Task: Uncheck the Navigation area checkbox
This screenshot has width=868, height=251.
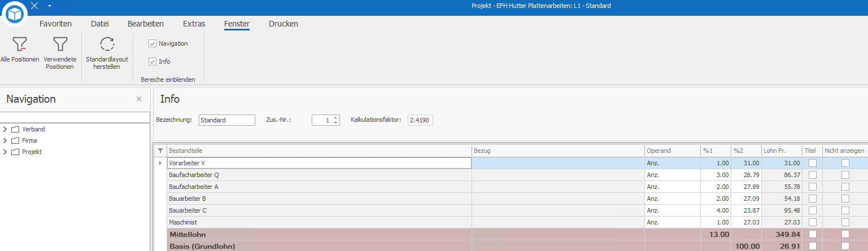Action: tap(152, 43)
